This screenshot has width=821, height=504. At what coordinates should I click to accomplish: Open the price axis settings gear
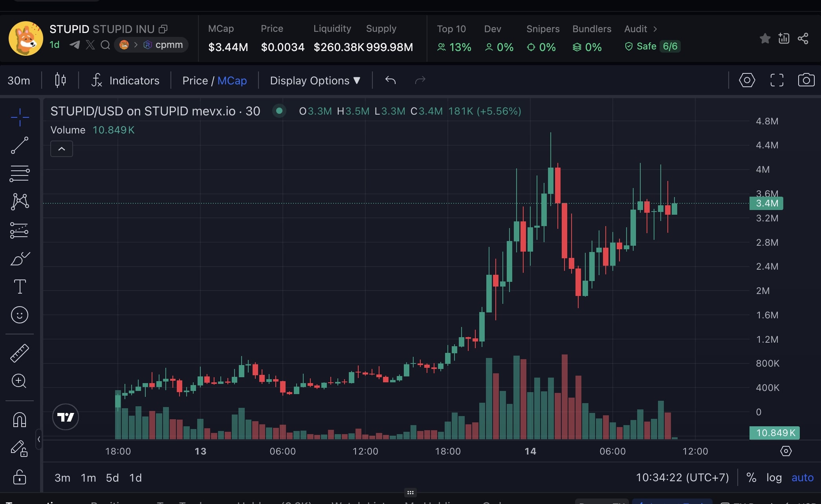[x=786, y=451]
